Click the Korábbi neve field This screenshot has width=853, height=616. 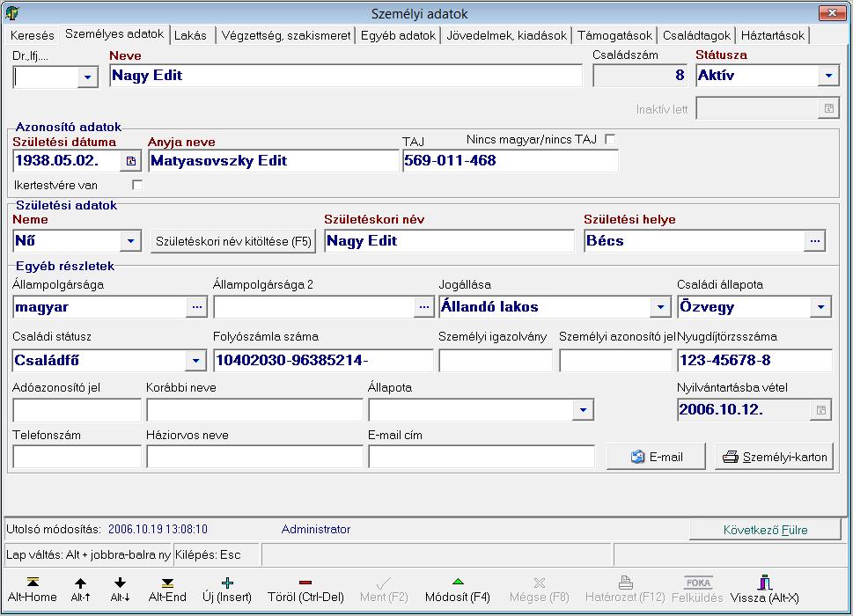click(254, 410)
